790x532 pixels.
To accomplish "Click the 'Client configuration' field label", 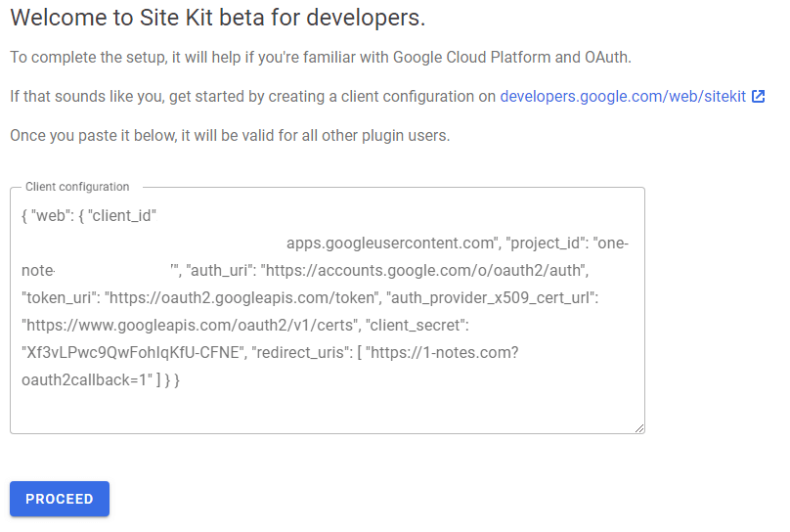I will coord(77,187).
